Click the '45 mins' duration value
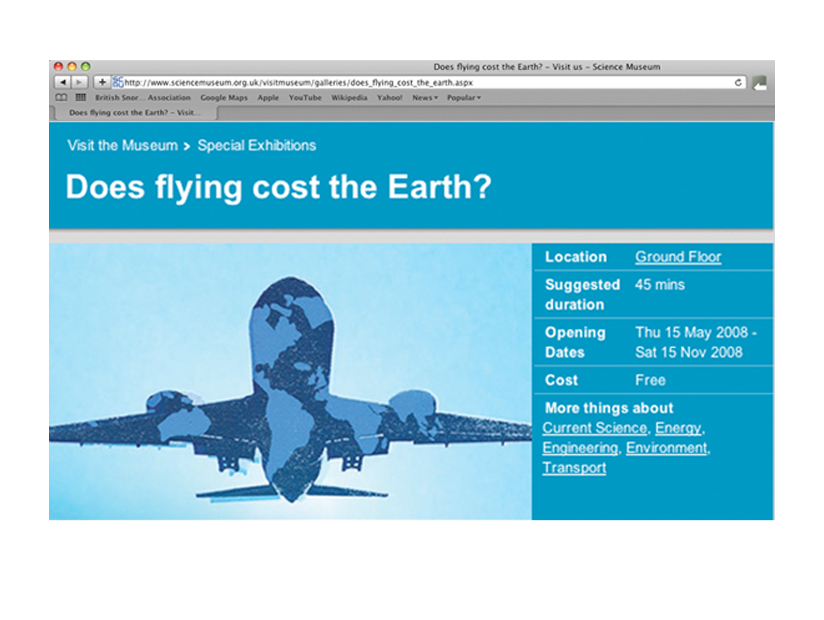This screenshot has width=824, height=620. pos(660,285)
